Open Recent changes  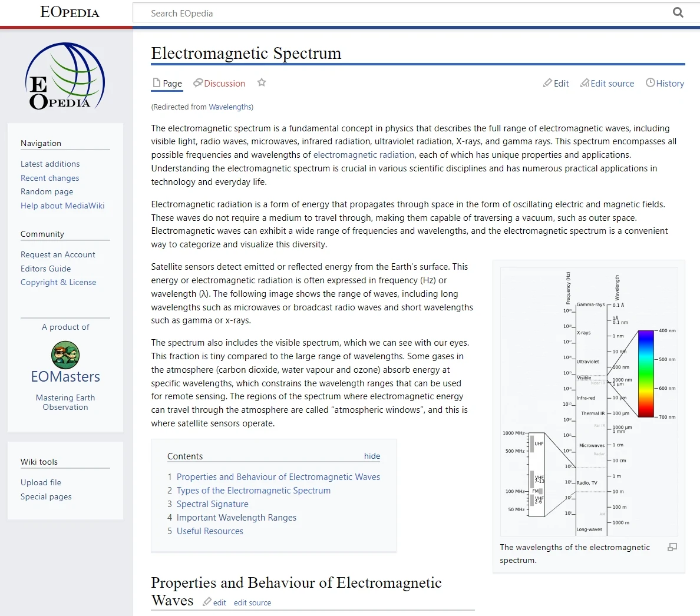(49, 178)
